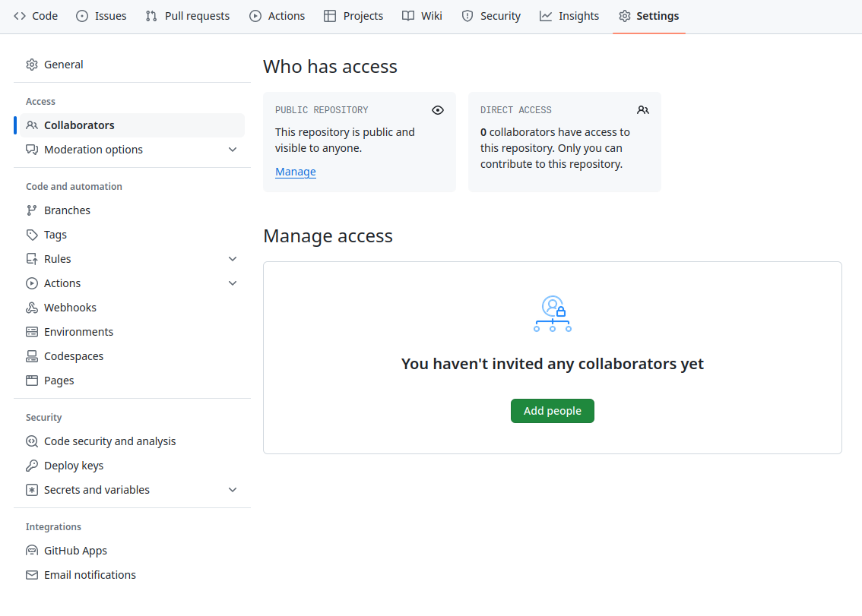
Task: Select Collaborators in the Access sidebar
Action: (79, 125)
